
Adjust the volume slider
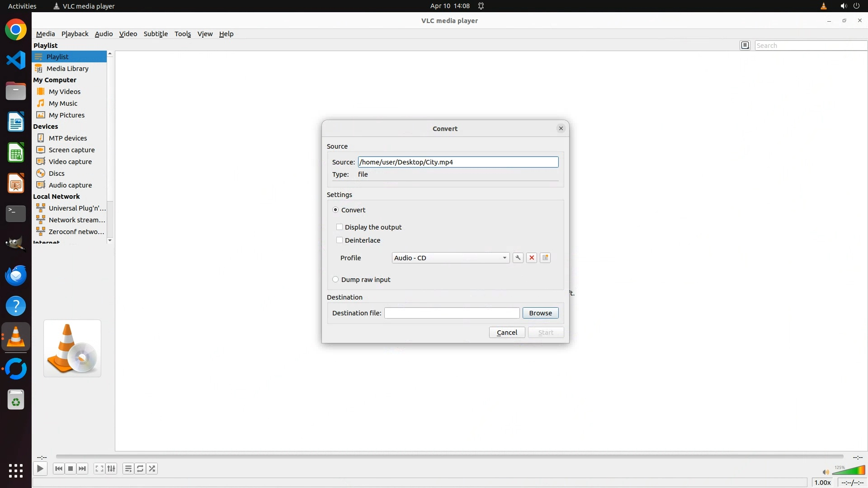[x=849, y=470]
